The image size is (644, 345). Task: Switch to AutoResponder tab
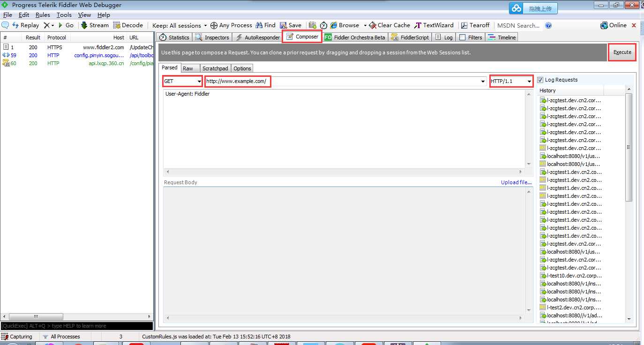click(257, 37)
